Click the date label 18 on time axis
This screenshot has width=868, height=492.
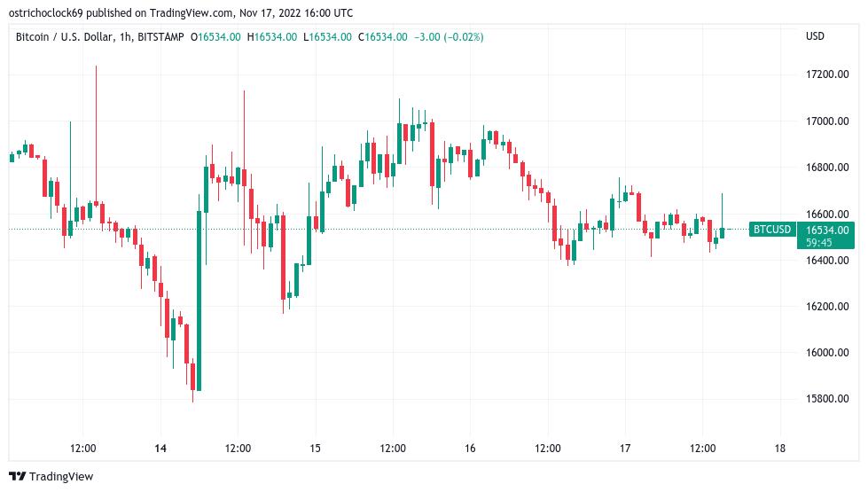click(780, 448)
